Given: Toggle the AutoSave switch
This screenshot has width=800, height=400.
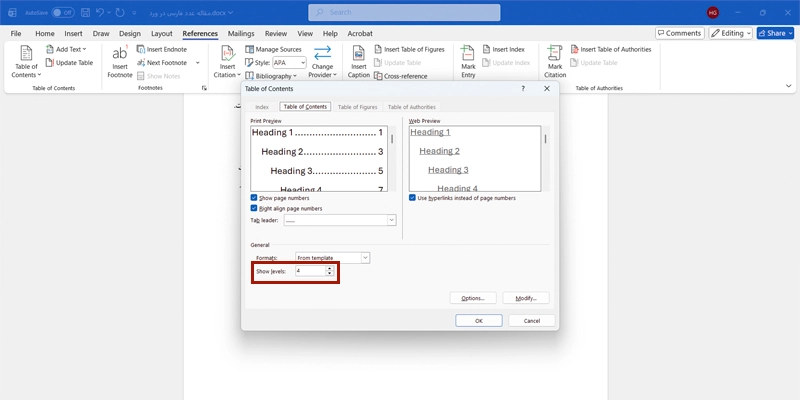Looking at the screenshot, I should click(x=62, y=12).
